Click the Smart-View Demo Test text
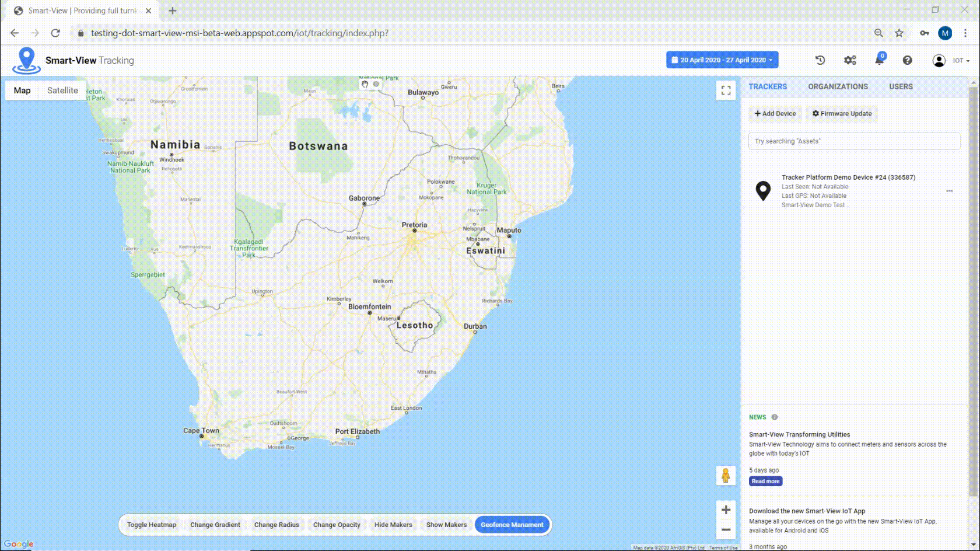 [813, 205]
